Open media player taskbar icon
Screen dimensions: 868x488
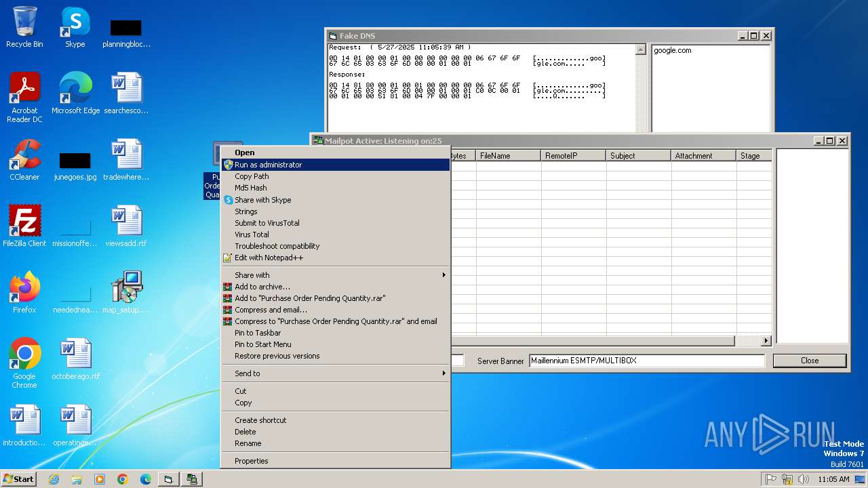[100, 479]
